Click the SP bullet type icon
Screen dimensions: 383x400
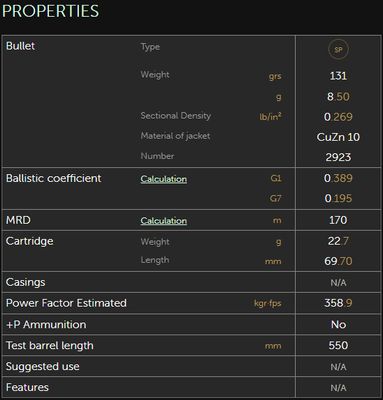(x=338, y=50)
